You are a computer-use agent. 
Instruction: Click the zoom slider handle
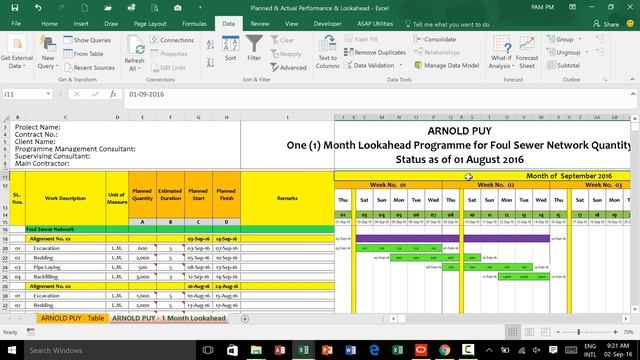[x=578, y=332]
